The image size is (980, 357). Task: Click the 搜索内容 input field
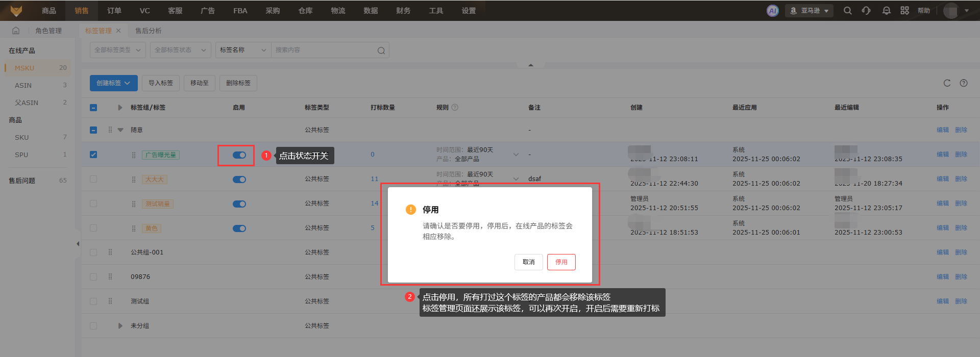324,50
